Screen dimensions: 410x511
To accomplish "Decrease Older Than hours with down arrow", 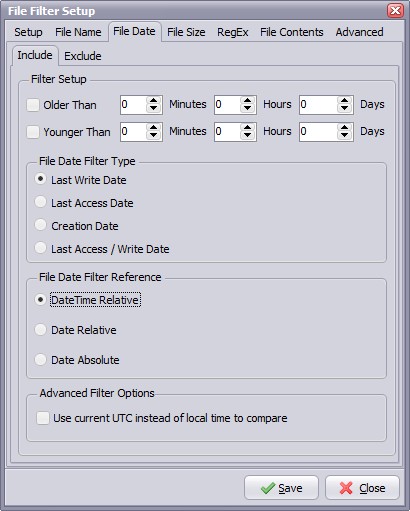I will point(247,109).
